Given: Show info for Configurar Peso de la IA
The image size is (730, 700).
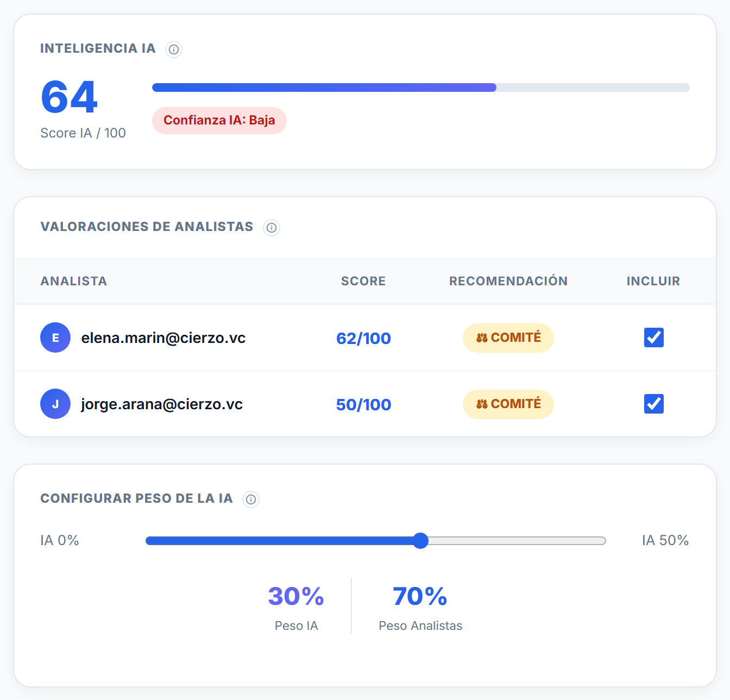Looking at the screenshot, I should tap(251, 499).
